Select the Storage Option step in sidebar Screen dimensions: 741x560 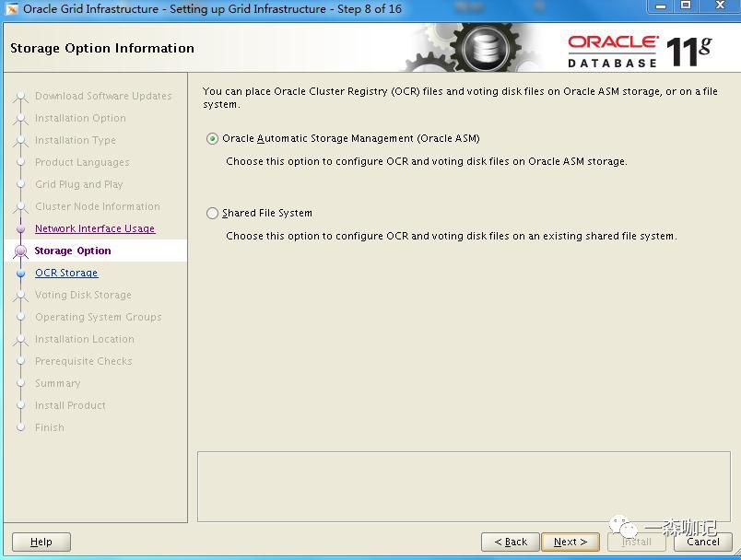(73, 251)
